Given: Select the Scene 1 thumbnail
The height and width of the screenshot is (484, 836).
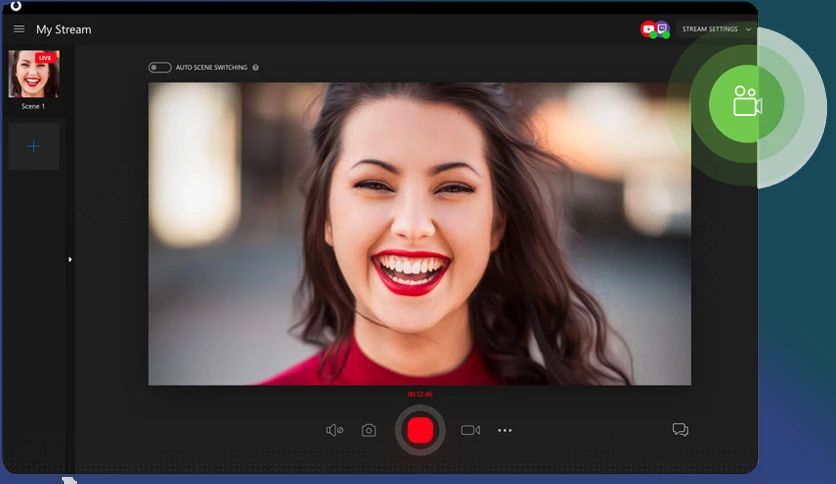Looking at the screenshot, I should click(34, 74).
